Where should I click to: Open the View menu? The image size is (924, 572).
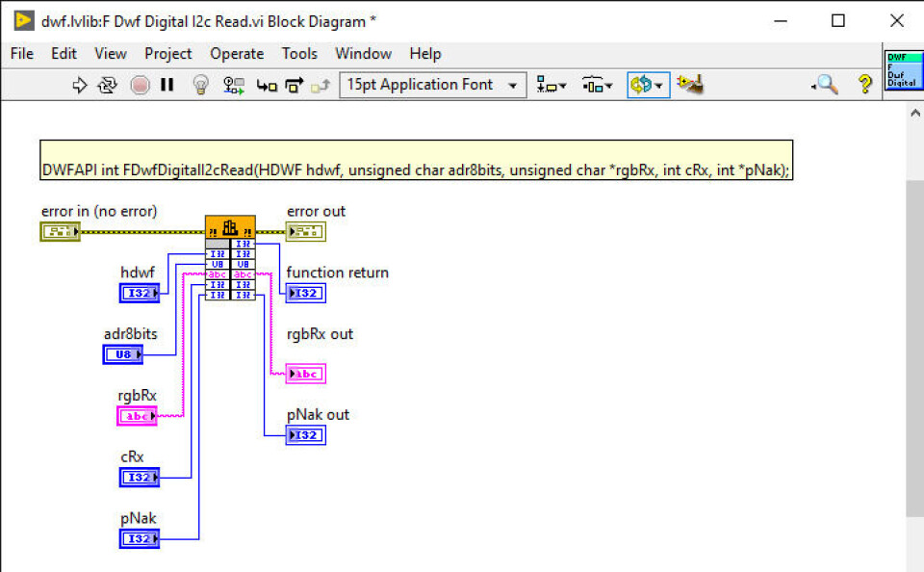pyautogui.click(x=110, y=54)
